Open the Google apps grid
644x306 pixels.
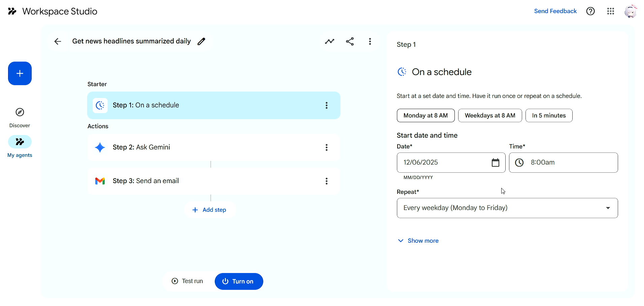point(611,11)
